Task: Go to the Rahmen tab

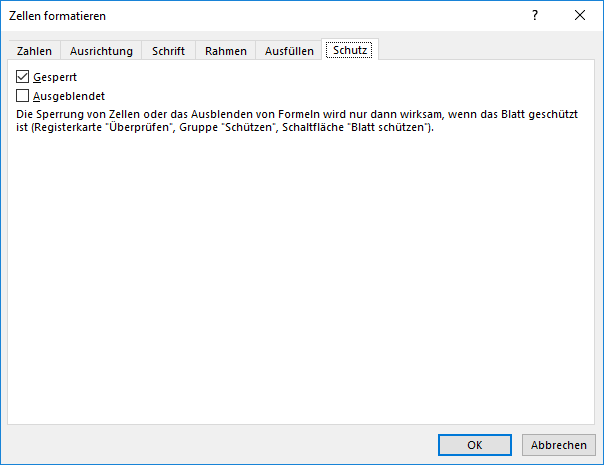Action: coord(225,51)
